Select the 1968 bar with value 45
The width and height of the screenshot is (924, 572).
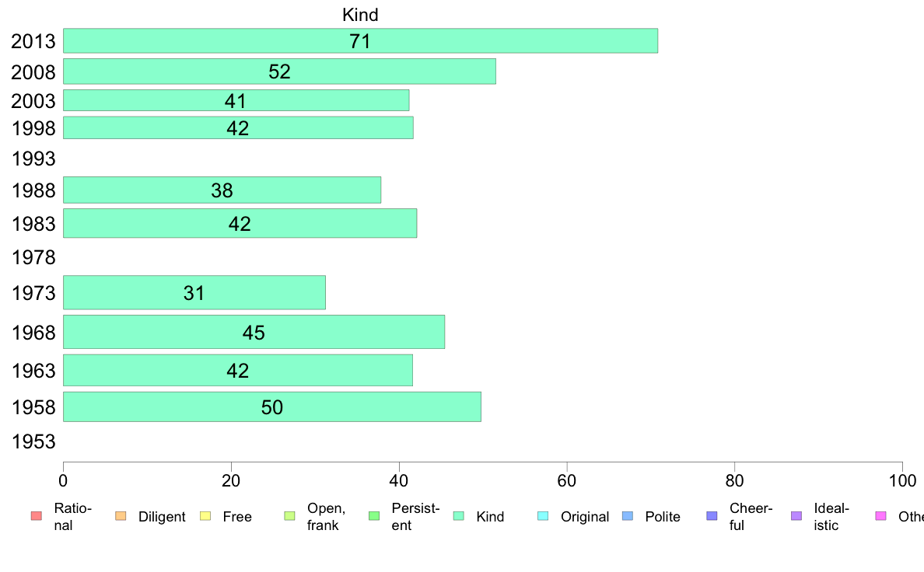(x=254, y=333)
